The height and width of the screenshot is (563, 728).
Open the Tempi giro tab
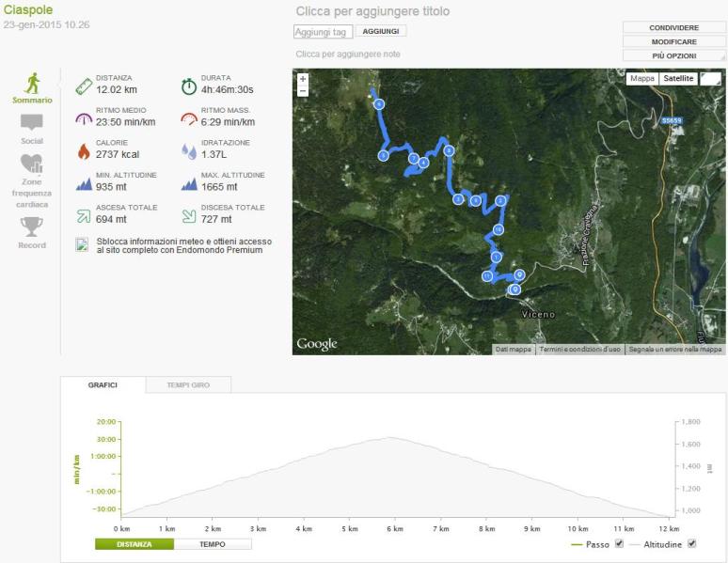click(x=188, y=385)
